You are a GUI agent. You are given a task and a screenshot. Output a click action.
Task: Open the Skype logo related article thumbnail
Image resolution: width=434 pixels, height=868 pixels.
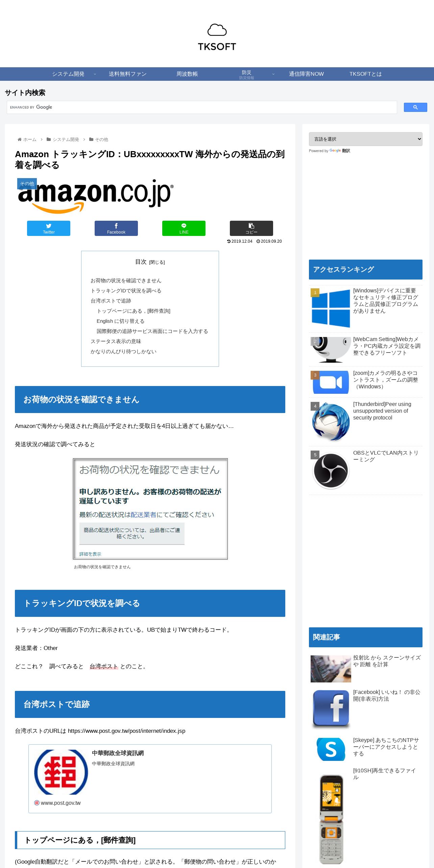331,749
